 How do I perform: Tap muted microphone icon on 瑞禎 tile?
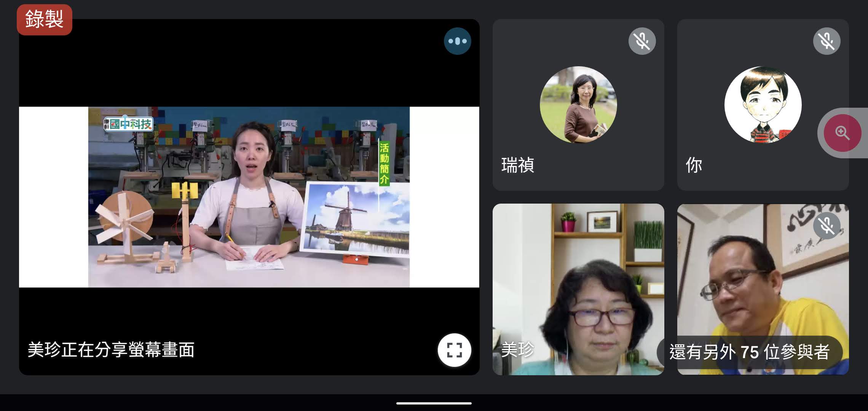[642, 41]
